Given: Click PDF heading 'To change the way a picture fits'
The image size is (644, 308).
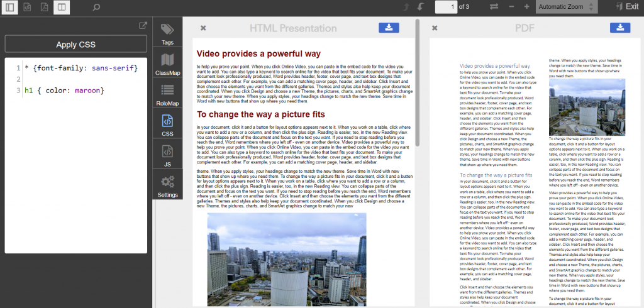Looking at the screenshot, I should pos(496,175).
